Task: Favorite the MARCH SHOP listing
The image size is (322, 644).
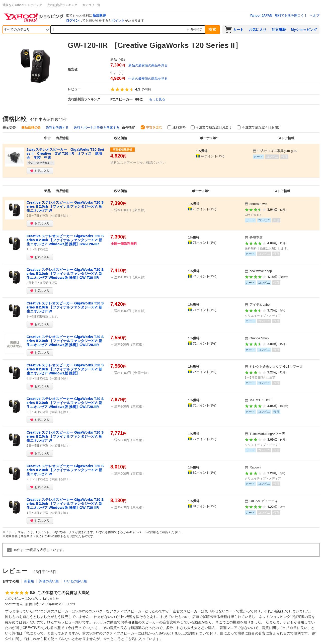Action: [x=40, y=420]
